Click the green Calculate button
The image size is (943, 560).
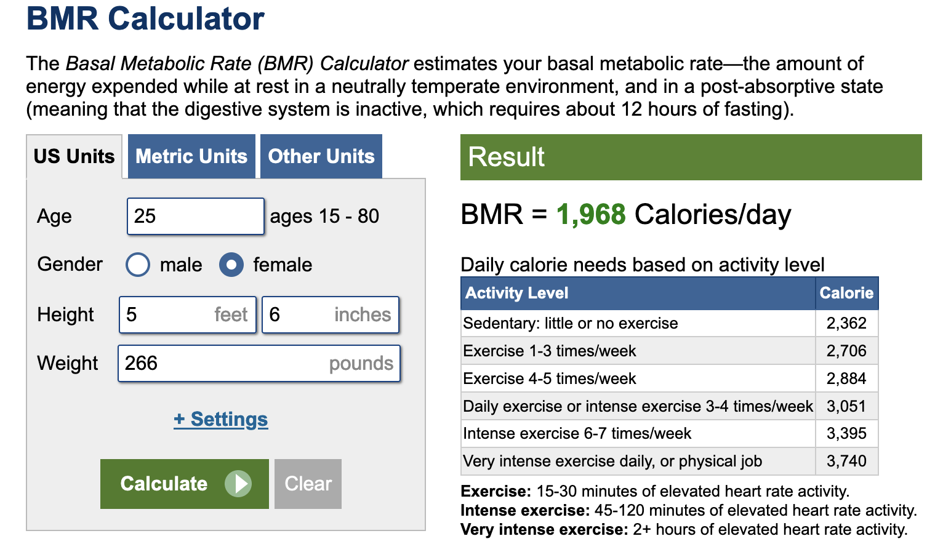(x=185, y=484)
